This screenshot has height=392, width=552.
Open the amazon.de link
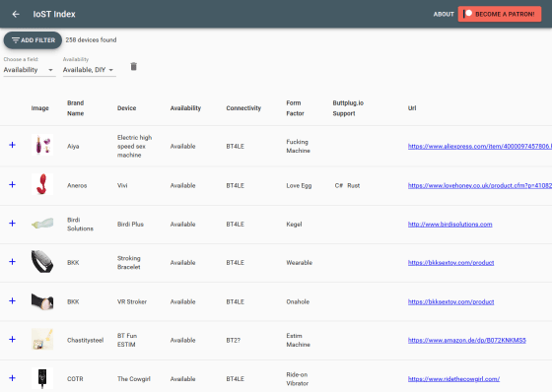467,340
